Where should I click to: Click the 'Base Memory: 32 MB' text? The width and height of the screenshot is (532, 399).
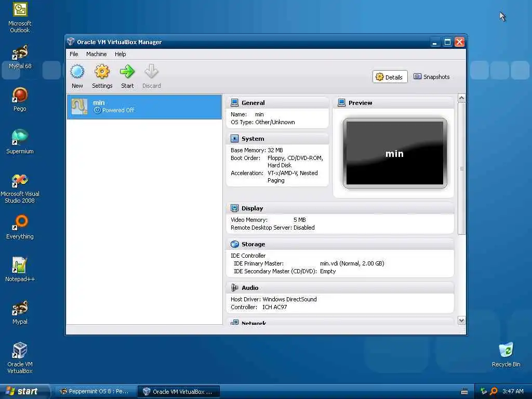pyautogui.click(x=257, y=150)
